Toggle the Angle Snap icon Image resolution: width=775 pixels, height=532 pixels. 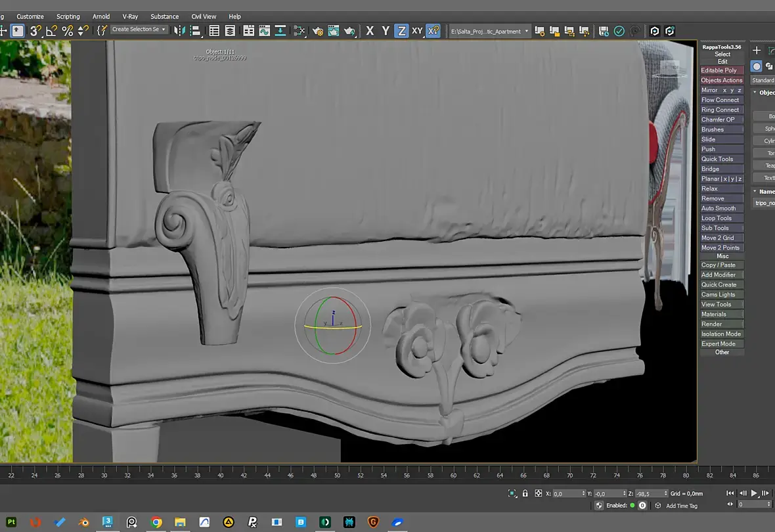click(x=51, y=31)
